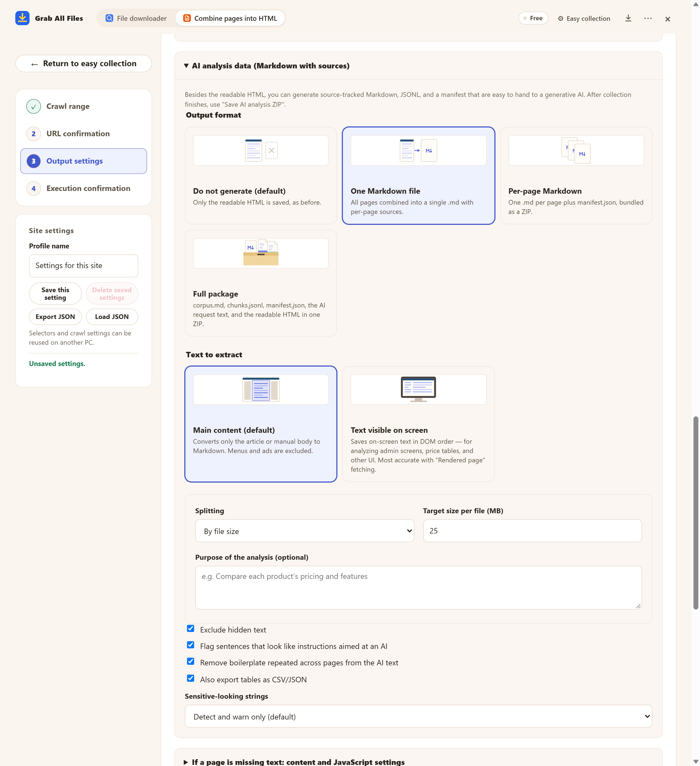The width and height of the screenshot is (700, 766).
Task: Toggle Remove boilerplate repeated across pages checkbox
Action: click(191, 661)
